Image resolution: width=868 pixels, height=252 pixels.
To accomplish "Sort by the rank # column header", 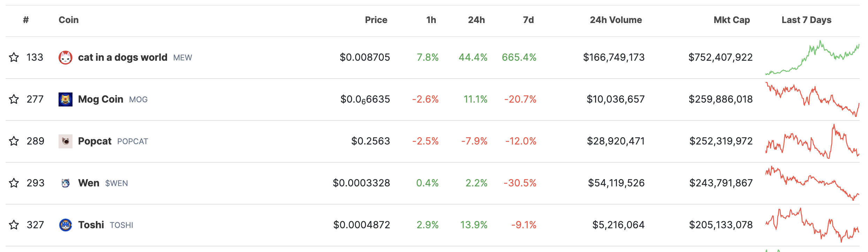I will (26, 20).
